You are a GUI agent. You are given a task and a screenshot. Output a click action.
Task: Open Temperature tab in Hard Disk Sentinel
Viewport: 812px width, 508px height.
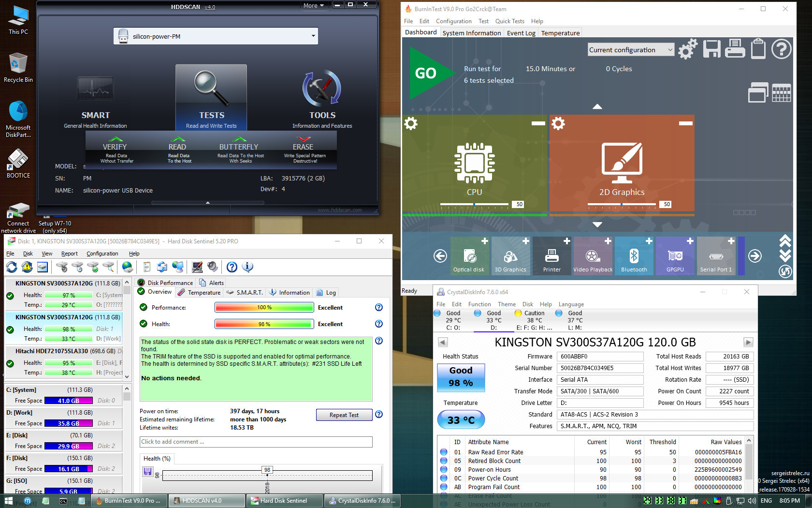(x=199, y=292)
